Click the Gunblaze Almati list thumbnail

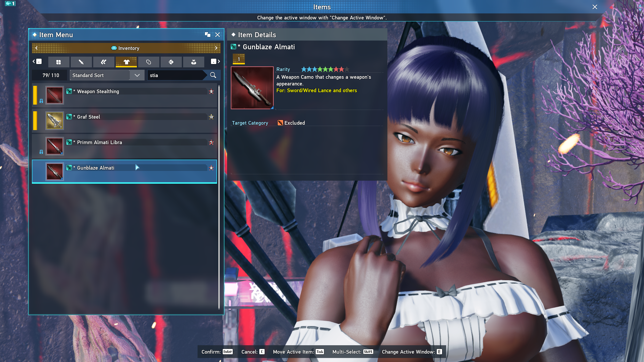point(54,172)
